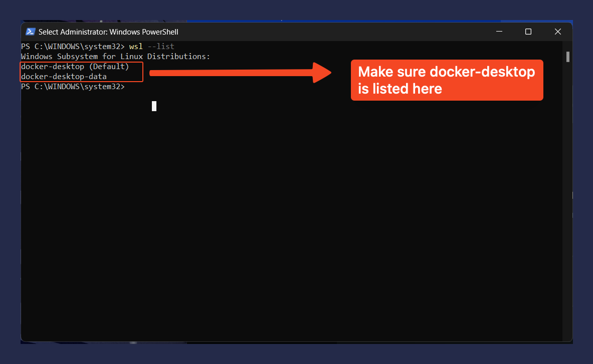This screenshot has height=364, width=593.
Task: Click the 'Windows Subsystem for Linux Distributions:' line
Action: point(115,57)
